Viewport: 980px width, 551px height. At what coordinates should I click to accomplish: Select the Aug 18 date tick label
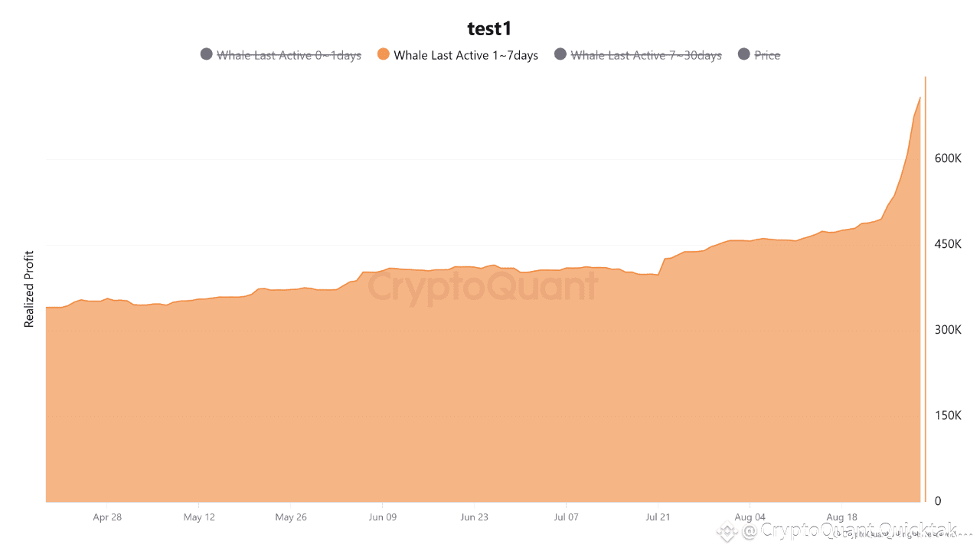pos(841,517)
